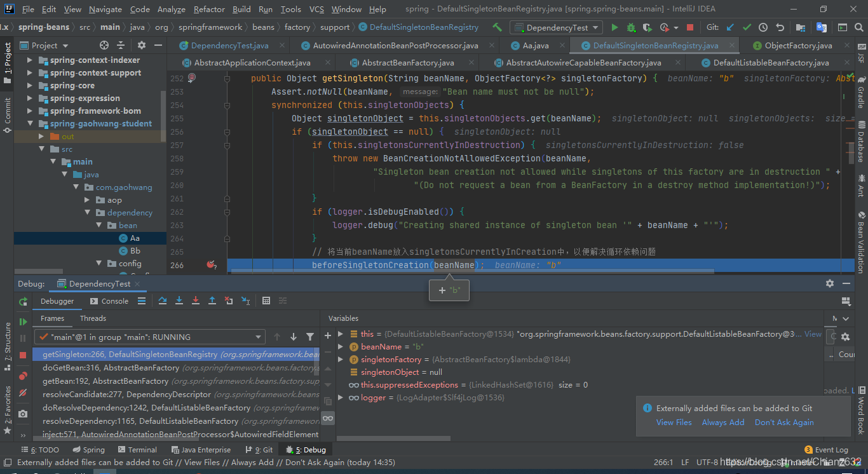Mute breakpoints using the crossed circle icon

(23, 393)
